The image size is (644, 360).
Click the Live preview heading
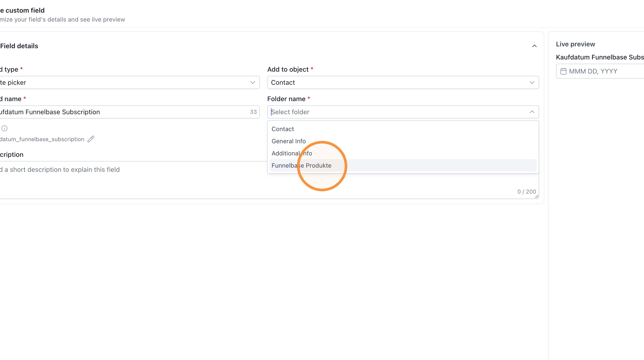point(575,44)
